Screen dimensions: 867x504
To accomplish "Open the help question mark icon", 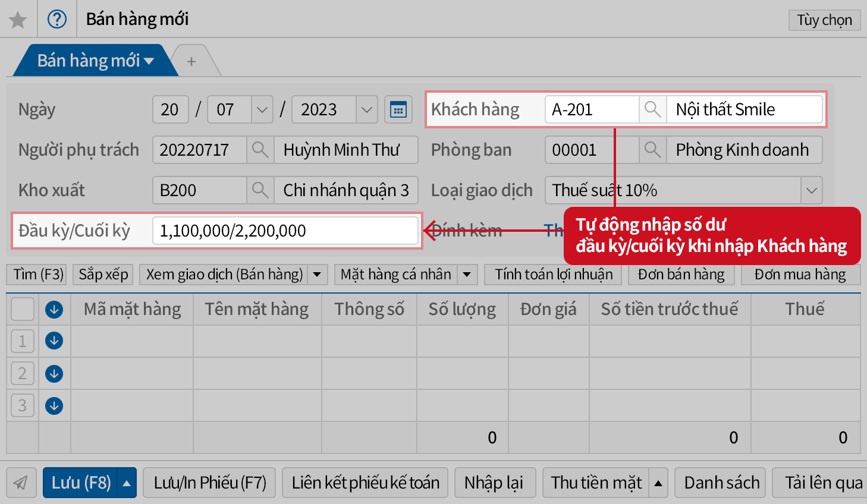I will click(57, 20).
